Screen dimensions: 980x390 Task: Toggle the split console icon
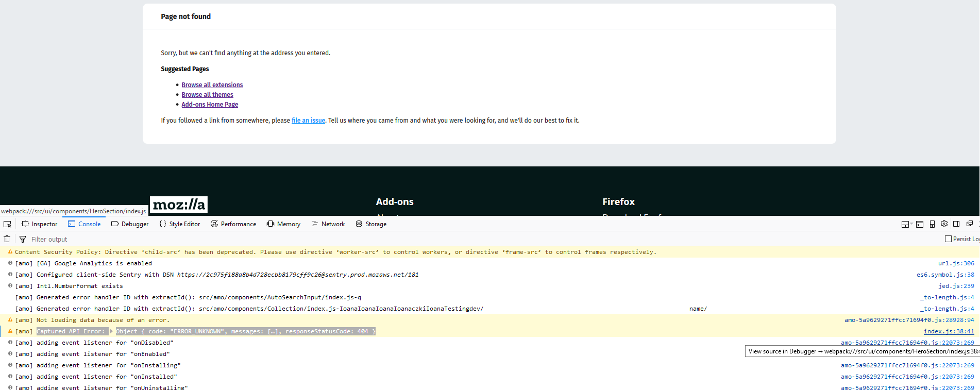(920, 224)
